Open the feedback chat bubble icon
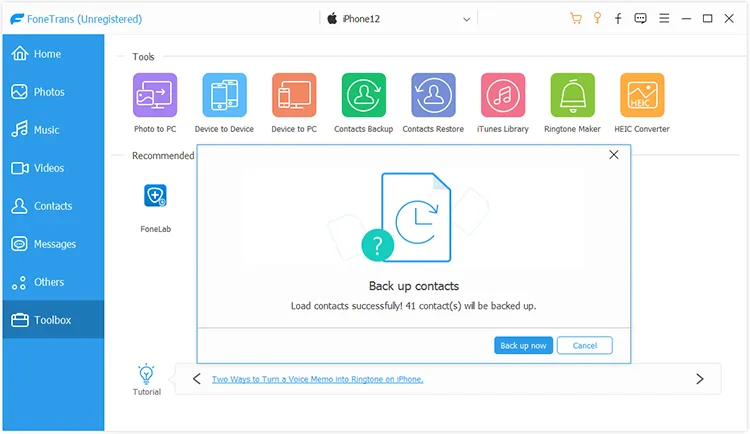The image size is (750, 434). tap(640, 19)
